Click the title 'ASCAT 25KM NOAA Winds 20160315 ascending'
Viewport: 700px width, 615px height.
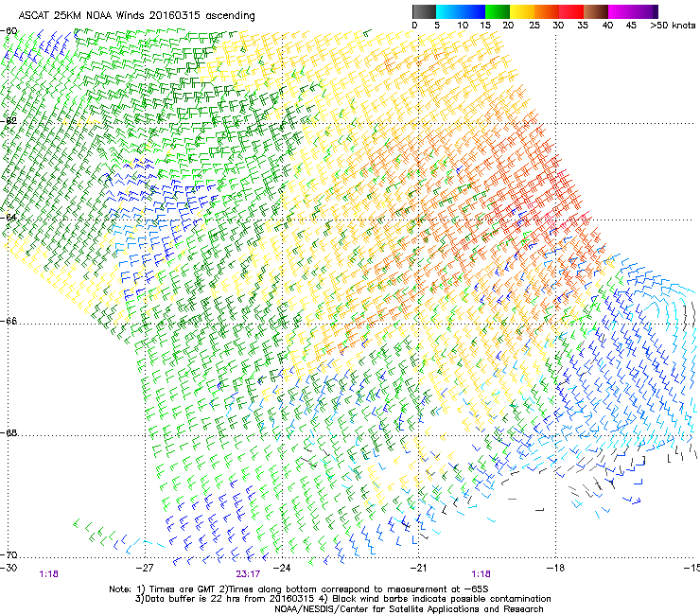(x=136, y=16)
